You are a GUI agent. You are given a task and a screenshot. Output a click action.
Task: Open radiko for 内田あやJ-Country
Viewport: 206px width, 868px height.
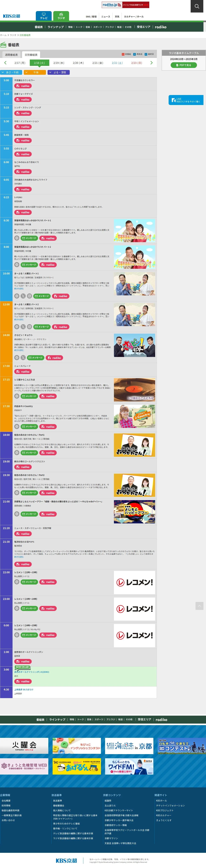pyautogui.click(x=48, y=427)
